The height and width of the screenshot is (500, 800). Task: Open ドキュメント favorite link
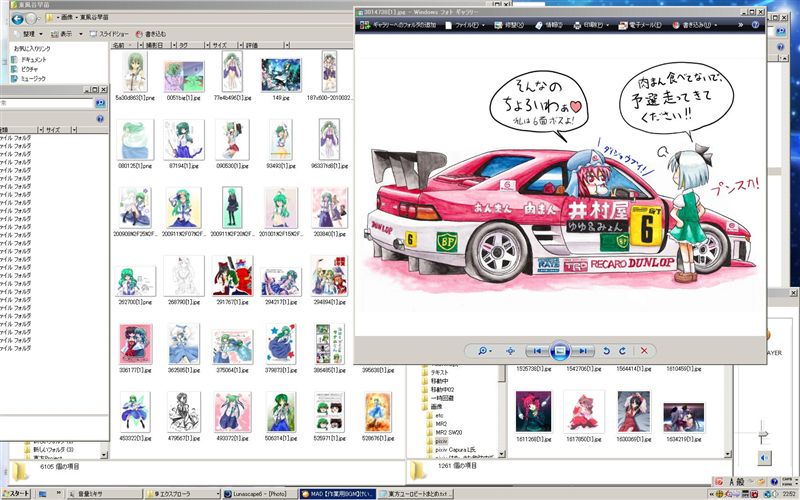click(x=29, y=59)
